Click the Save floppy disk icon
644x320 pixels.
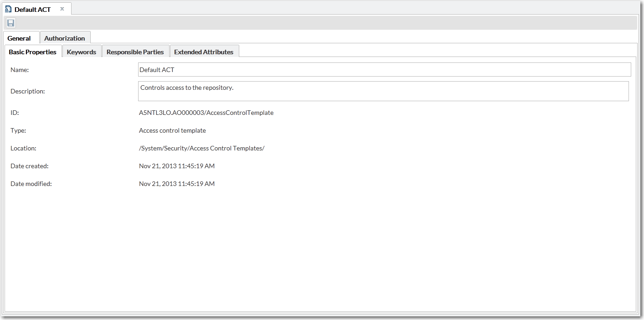(10, 23)
